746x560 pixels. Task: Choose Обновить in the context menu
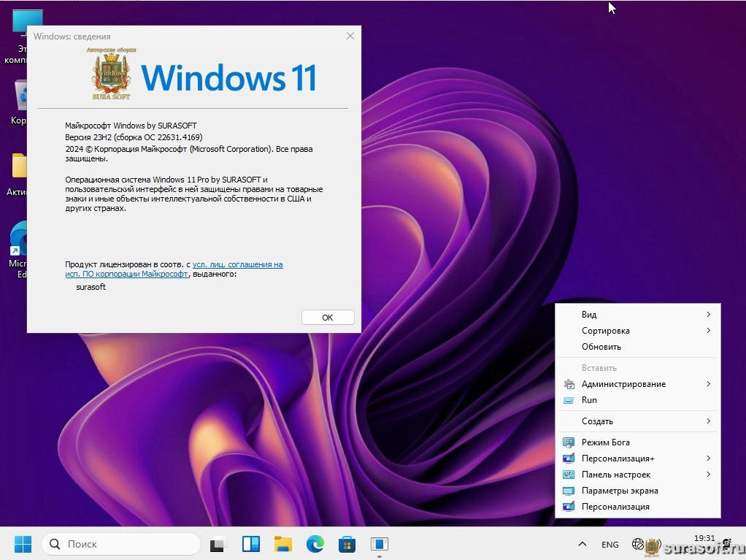[x=601, y=347]
